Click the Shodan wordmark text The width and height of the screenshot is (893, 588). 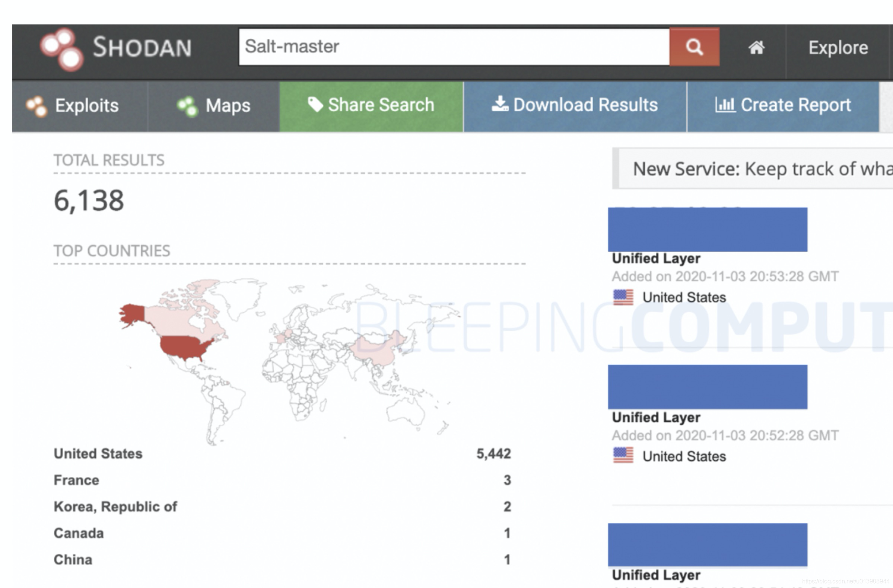click(x=142, y=48)
